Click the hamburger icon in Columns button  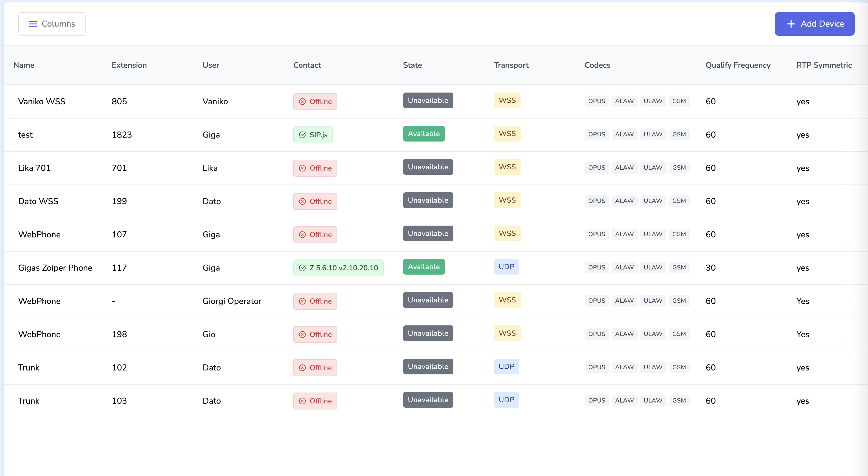click(x=33, y=24)
